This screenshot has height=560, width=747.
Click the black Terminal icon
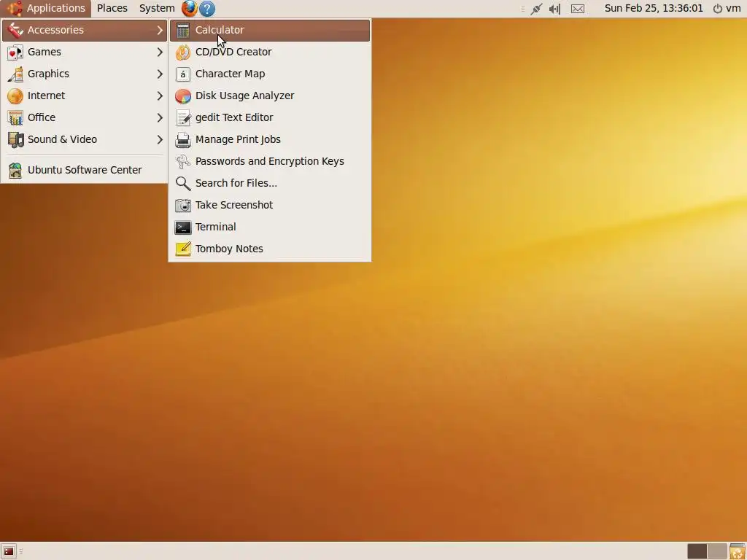click(x=183, y=227)
